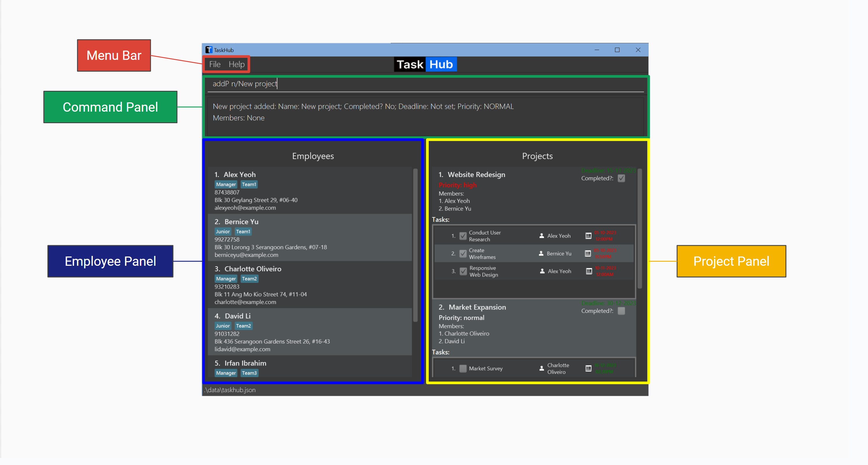Image resolution: width=868 pixels, height=465 pixels.
Task: Click the Employees panel heading
Action: [x=313, y=156]
